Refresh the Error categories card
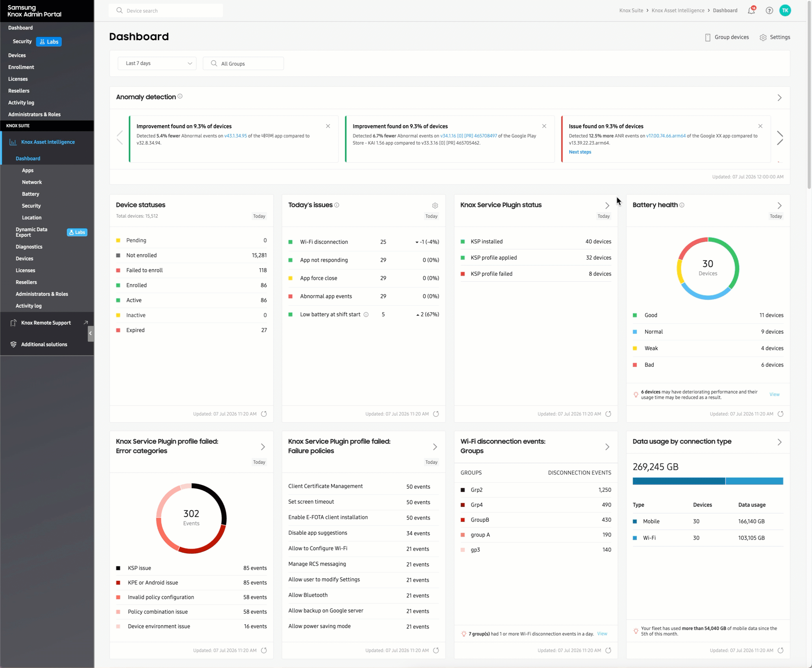Image resolution: width=812 pixels, height=668 pixels. point(264,651)
